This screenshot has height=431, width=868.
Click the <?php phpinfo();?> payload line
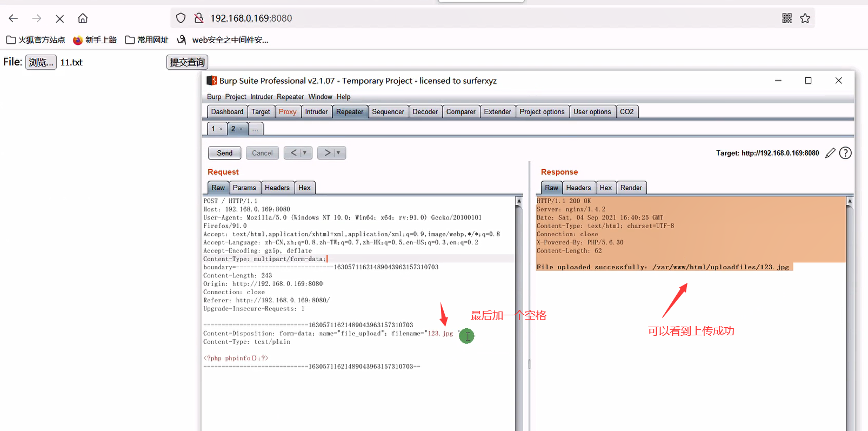pos(236,359)
